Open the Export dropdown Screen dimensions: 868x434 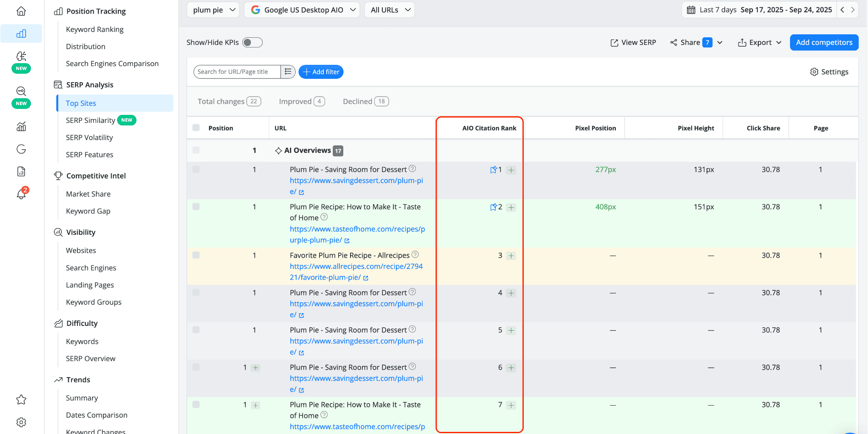pyautogui.click(x=759, y=42)
